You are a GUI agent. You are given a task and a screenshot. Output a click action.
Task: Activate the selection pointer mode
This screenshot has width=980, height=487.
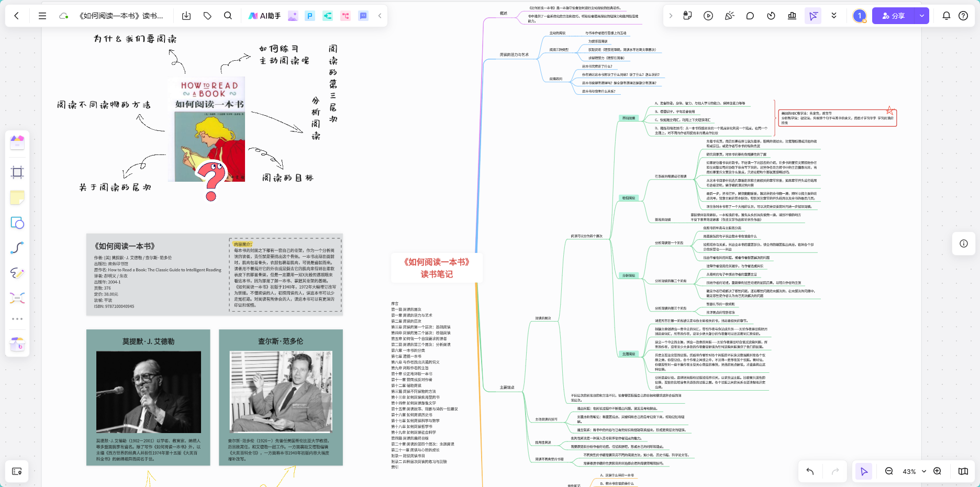tap(864, 471)
